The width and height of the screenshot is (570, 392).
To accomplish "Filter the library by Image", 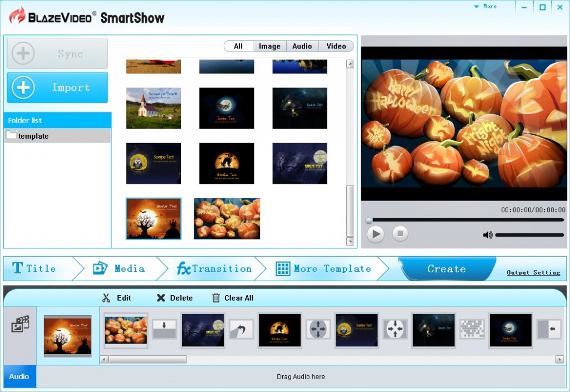I will click(x=269, y=46).
